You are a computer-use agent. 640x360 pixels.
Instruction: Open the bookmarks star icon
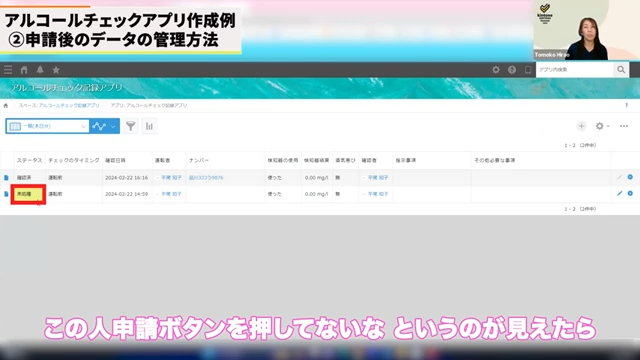tap(56, 70)
